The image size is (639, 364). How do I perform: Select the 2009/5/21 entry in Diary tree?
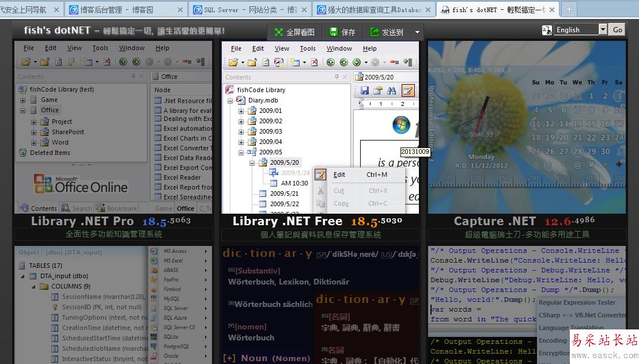[x=284, y=194]
